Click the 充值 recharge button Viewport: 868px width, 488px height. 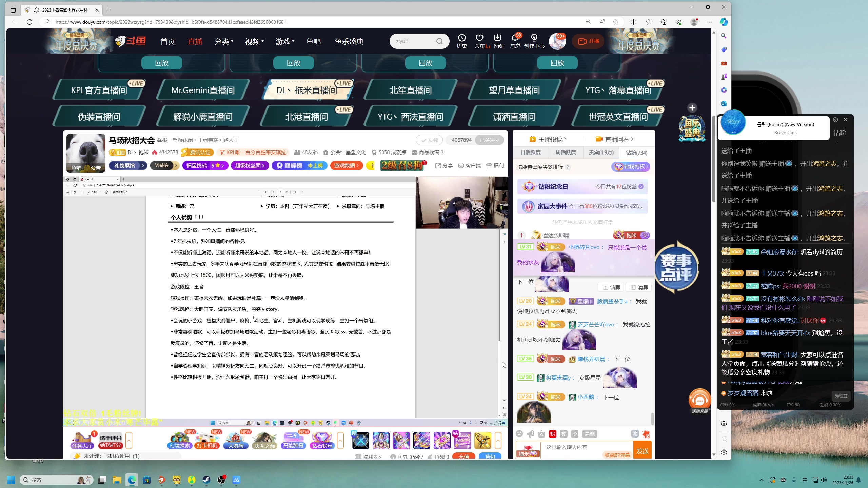point(464,456)
